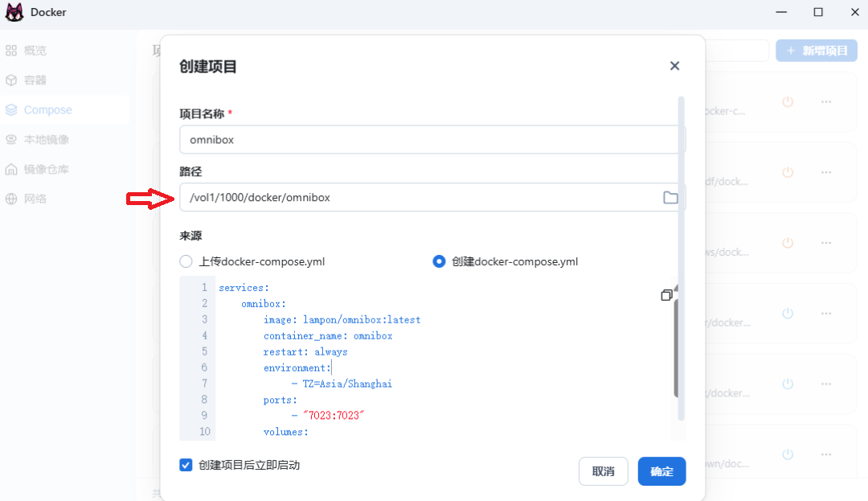The image size is (868, 501).
Task: Click power icon of fifth project row
Action: coord(788,384)
